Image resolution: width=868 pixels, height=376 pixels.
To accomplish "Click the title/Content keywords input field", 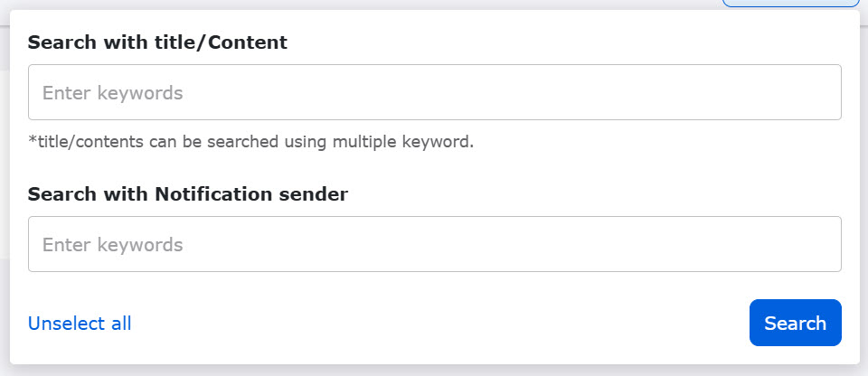I will click(434, 92).
